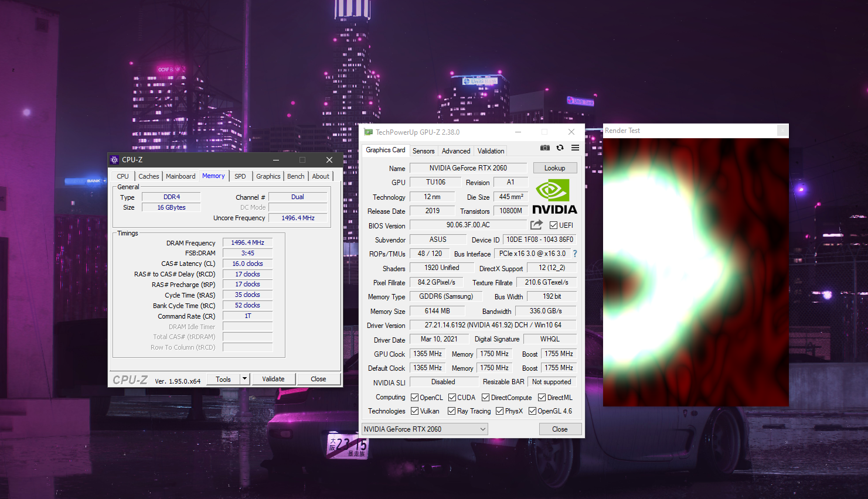
Task: Click the DRAM Frequency 1496.4 MHz value
Action: [247, 242]
